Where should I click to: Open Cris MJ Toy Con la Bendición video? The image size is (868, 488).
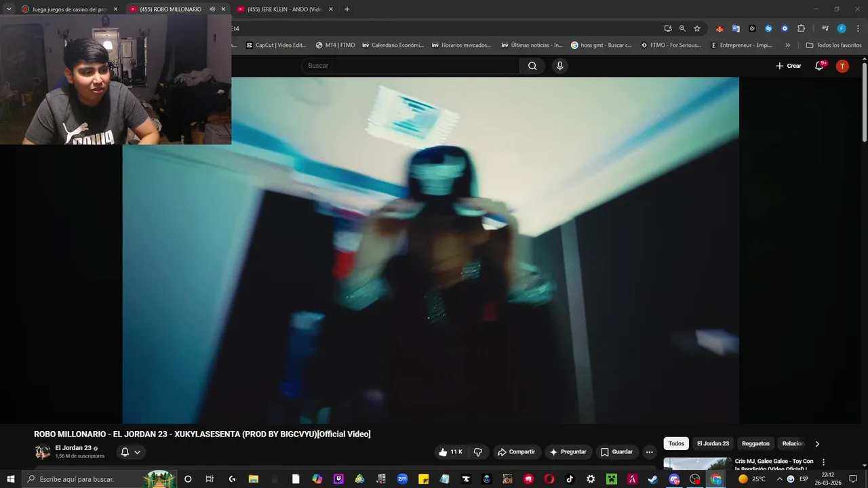pos(774,465)
